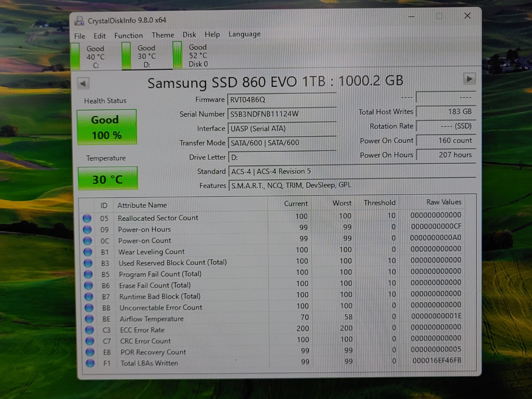The width and height of the screenshot is (532, 399).
Task: Click the Features field with S.M.A.R.T.
Action: click(x=352, y=185)
